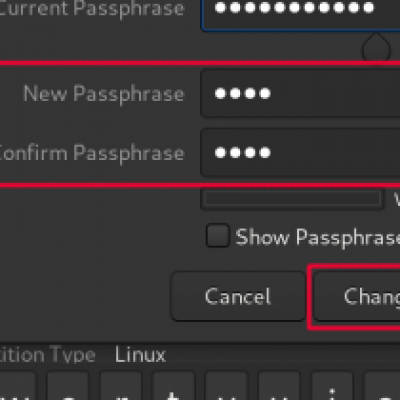
Task: Tap the Y key on on-screen keyboard
Action: point(226,386)
